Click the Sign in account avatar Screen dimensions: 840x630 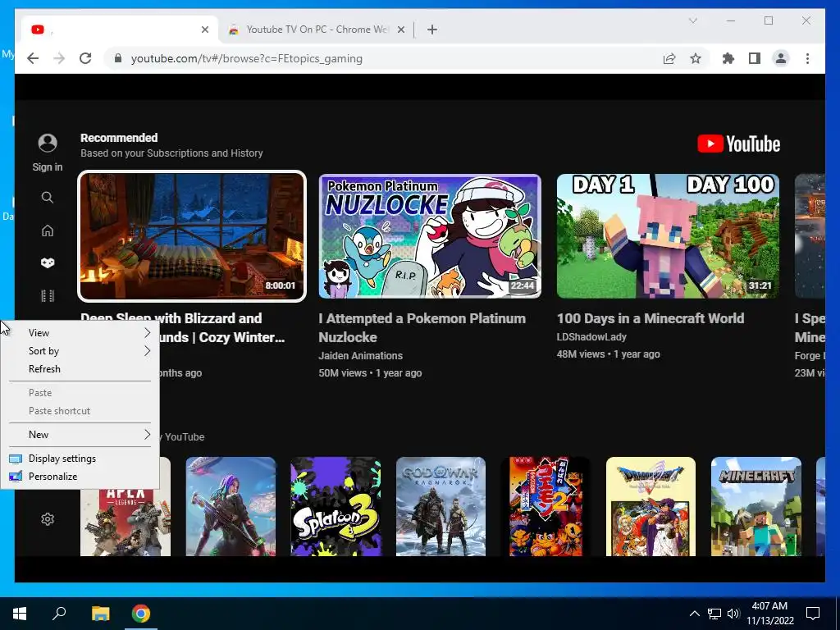48,143
